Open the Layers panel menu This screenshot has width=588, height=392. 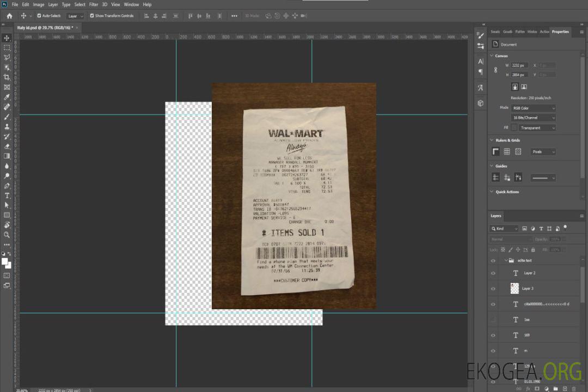581,216
